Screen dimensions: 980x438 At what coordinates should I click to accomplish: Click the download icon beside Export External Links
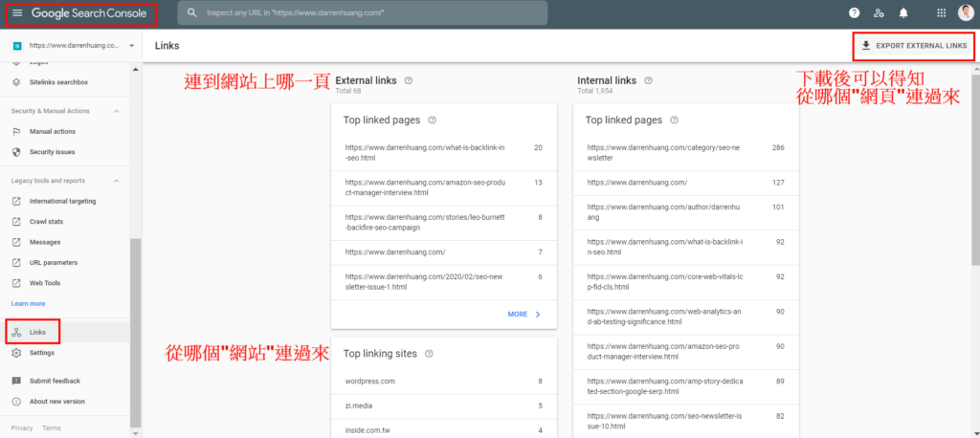pos(865,45)
